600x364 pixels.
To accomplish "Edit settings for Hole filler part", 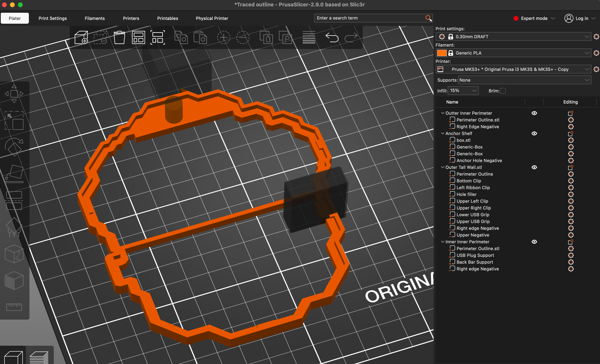I will pyautogui.click(x=571, y=194).
